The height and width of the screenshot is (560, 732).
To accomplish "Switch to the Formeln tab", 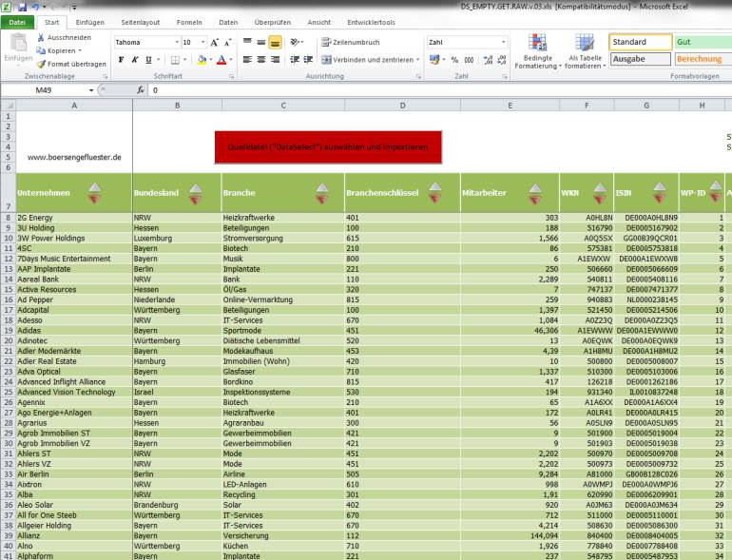I will (189, 23).
